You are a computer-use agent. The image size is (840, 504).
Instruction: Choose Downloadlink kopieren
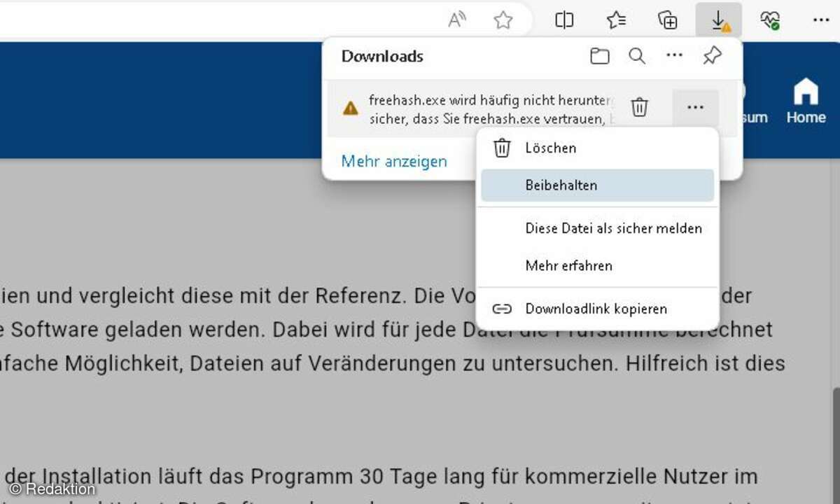point(598,309)
